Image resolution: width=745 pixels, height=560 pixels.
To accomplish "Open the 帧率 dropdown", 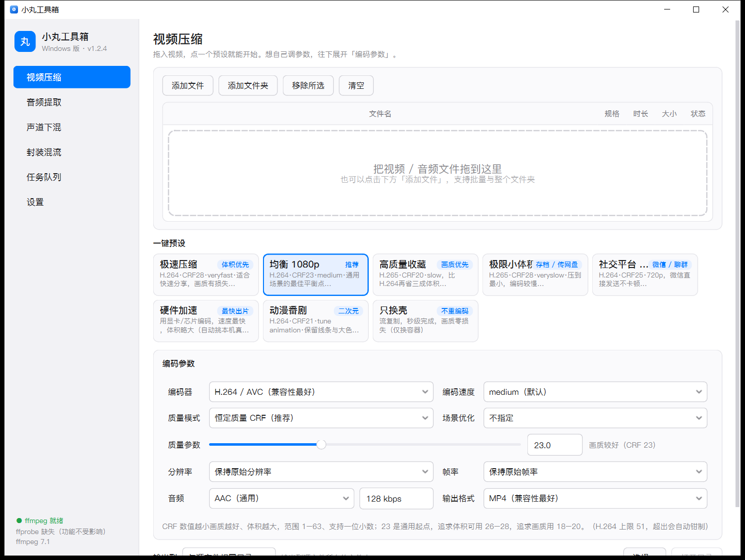I will pos(595,472).
